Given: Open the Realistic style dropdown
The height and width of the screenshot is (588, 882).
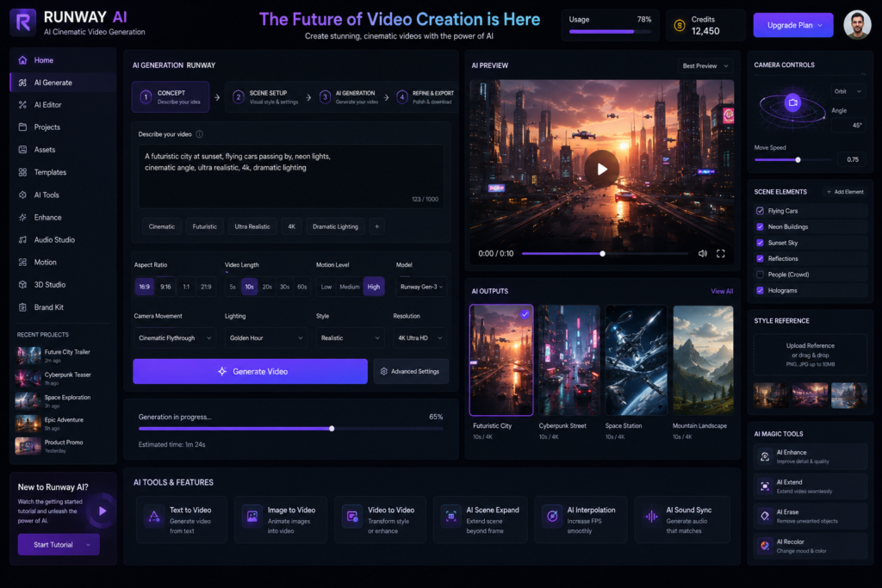Looking at the screenshot, I should (x=350, y=337).
